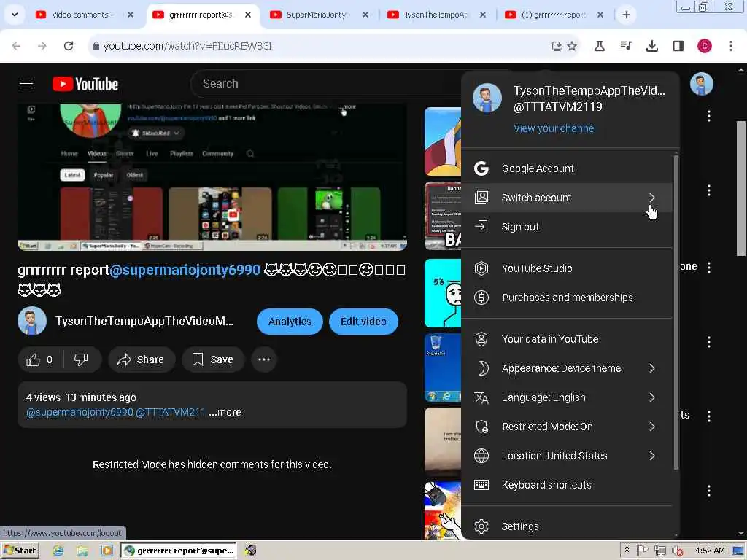747x560 pixels.
Task: Switch to TysonTheTempoApp tab
Action: pyautogui.click(x=435, y=15)
